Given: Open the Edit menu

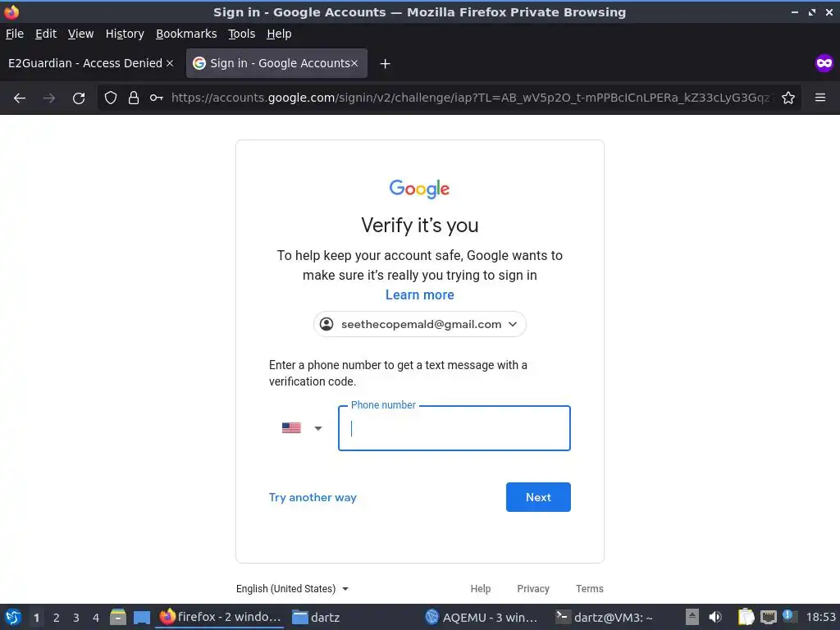Looking at the screenshot, I should [46, 34].
